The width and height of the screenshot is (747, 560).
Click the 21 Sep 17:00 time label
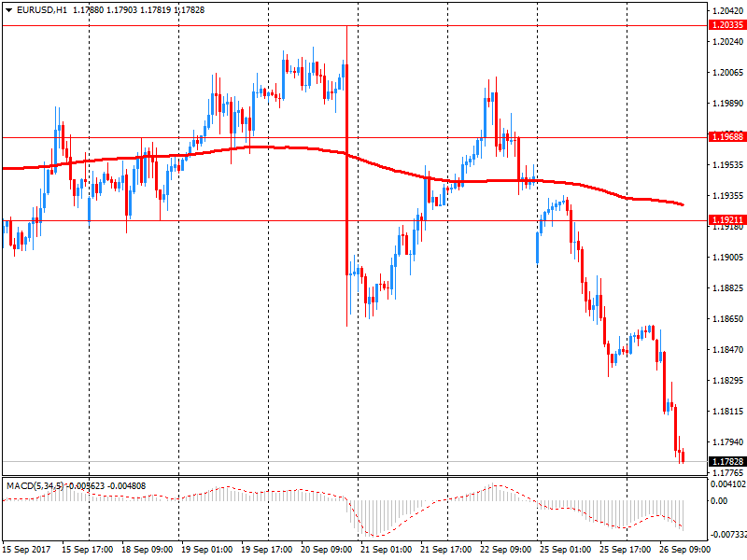click(x=446, y=550)
